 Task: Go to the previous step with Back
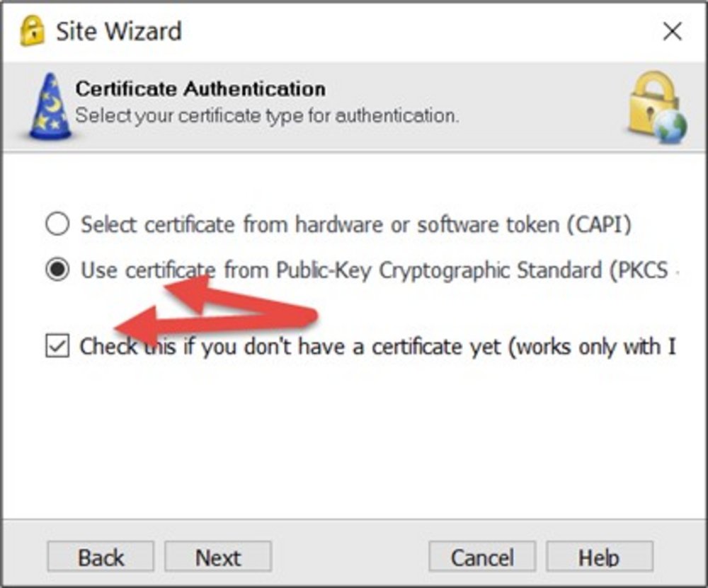(x=101, y=558)
